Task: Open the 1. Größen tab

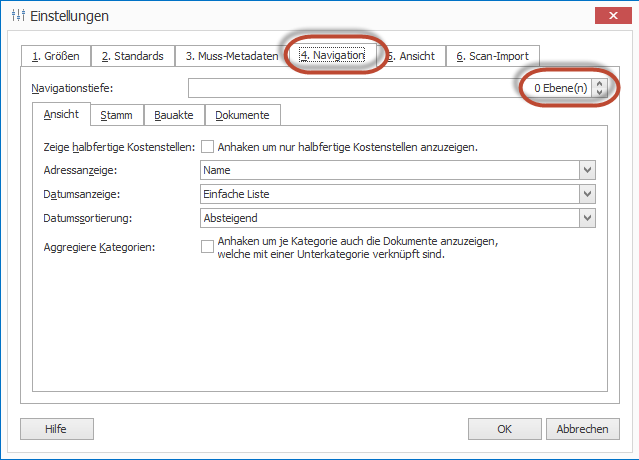Action: [x=56, y=56]
